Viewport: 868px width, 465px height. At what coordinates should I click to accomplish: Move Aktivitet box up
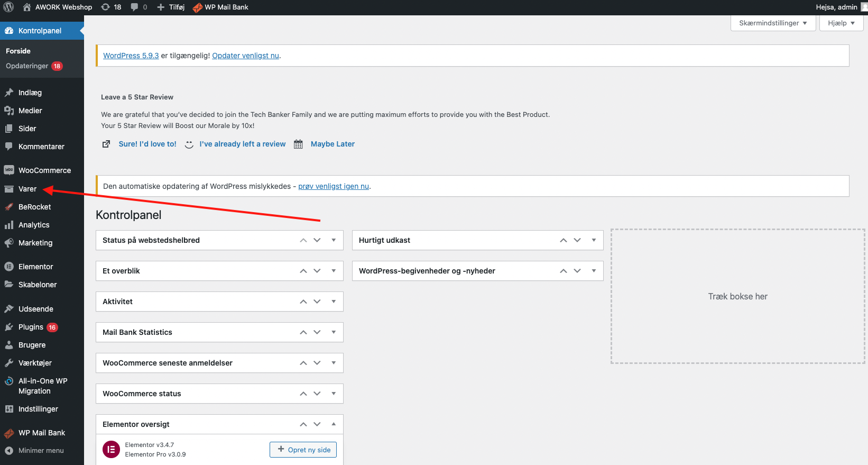[303, 302]
